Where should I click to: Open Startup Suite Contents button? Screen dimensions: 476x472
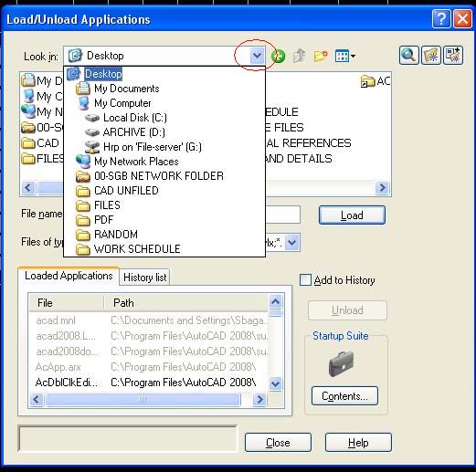344,396
